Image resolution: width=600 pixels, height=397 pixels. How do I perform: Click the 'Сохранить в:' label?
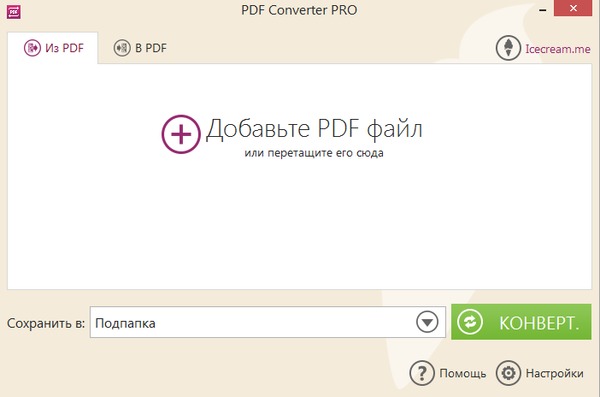(46, 323)
